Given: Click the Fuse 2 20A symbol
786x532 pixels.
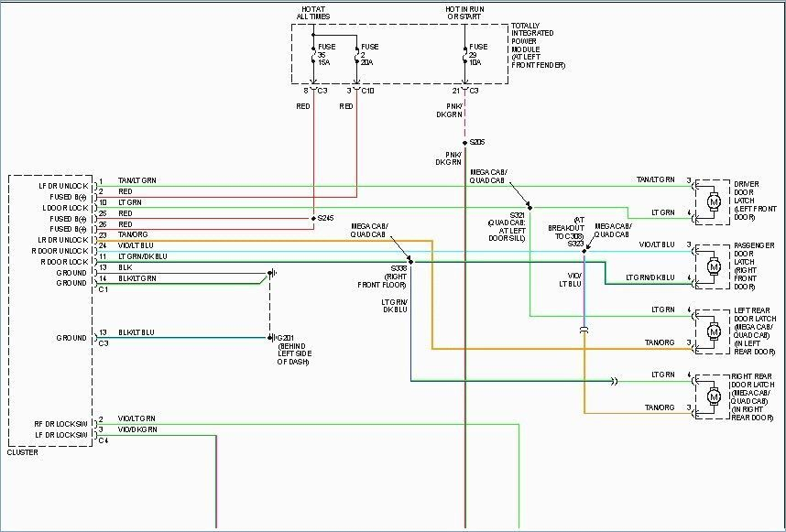Looking at the screenshot, I should (356, 54).
